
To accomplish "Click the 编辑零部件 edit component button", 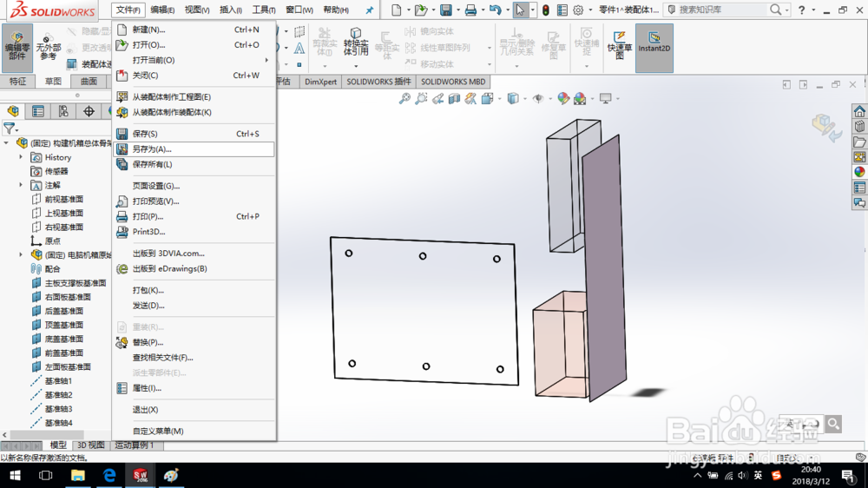I will (x=17, y=48).
